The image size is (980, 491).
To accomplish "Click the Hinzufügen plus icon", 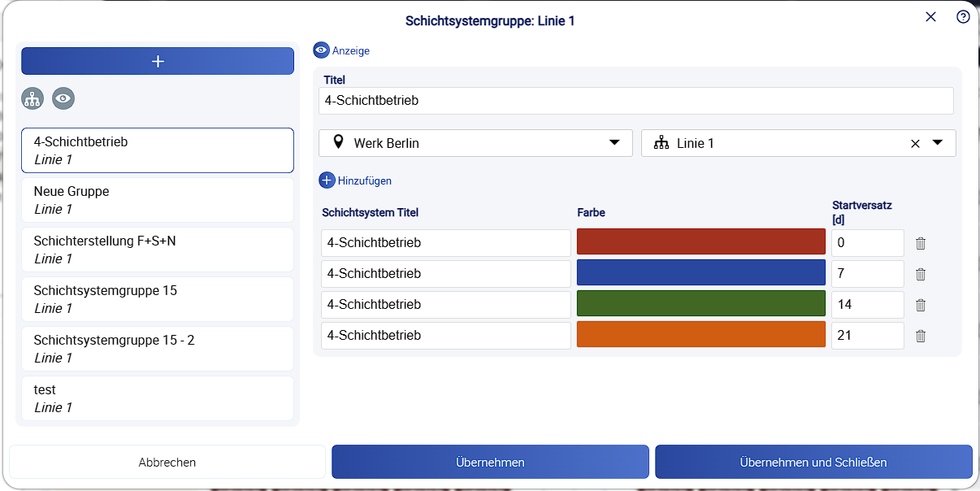I will click(327, 180).
